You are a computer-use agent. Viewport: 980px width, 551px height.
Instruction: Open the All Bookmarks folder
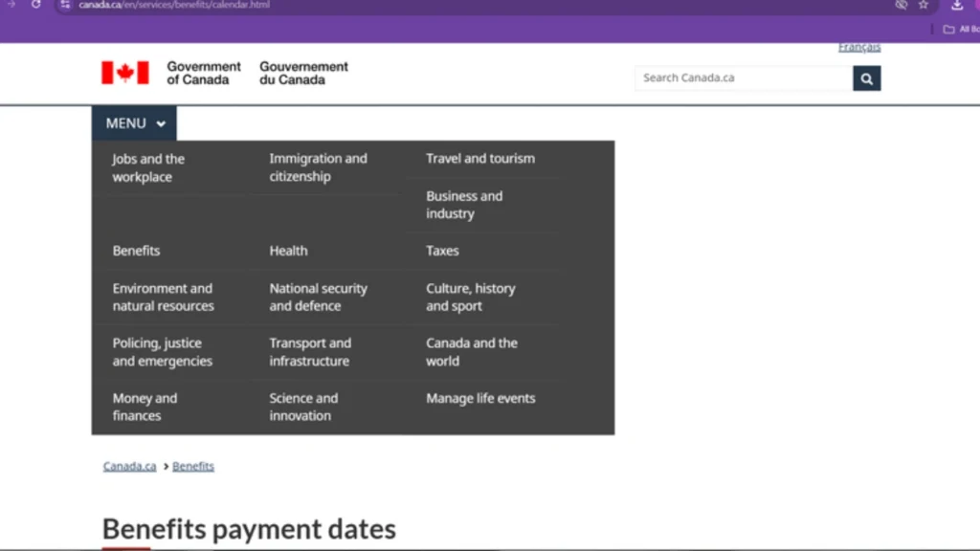pyautogui.click(x=961, y=30)
